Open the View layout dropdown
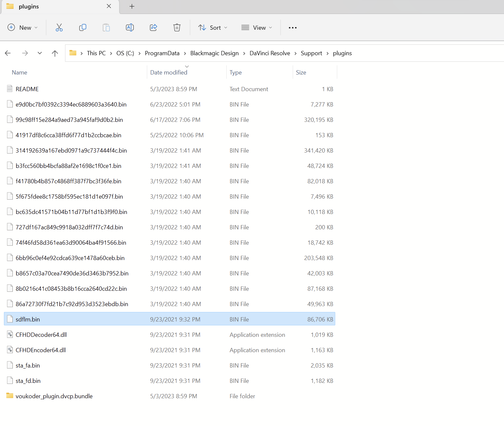 257,28
